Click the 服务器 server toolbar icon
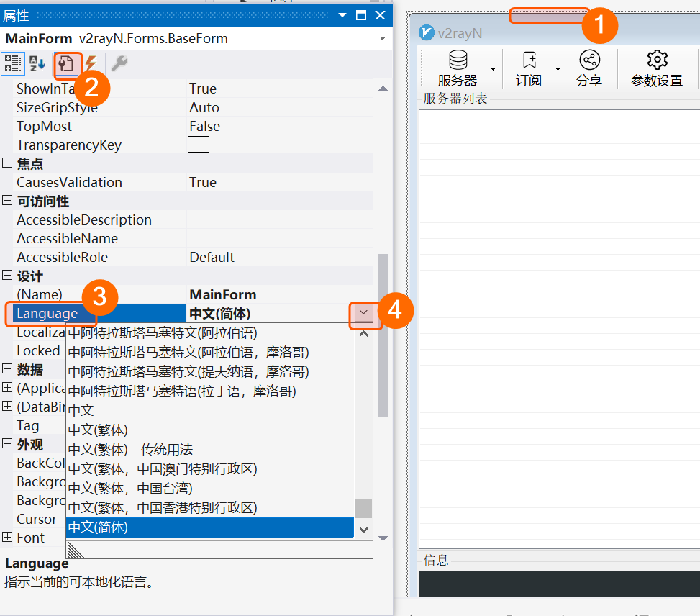This screenshot has width=700, height=616. [x=458, y=60]
